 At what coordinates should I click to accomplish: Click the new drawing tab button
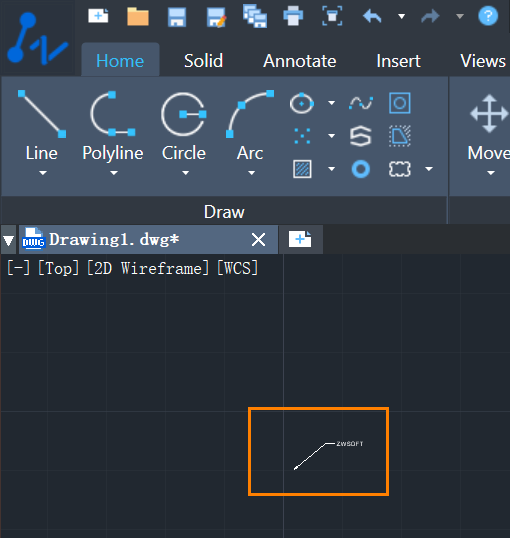click(x=300, y=239)
